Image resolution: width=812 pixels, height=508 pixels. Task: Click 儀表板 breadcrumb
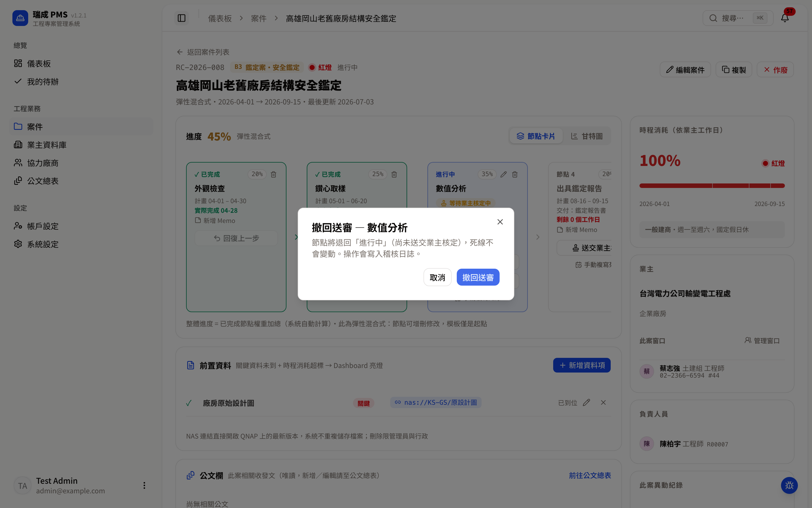point(220,18)
